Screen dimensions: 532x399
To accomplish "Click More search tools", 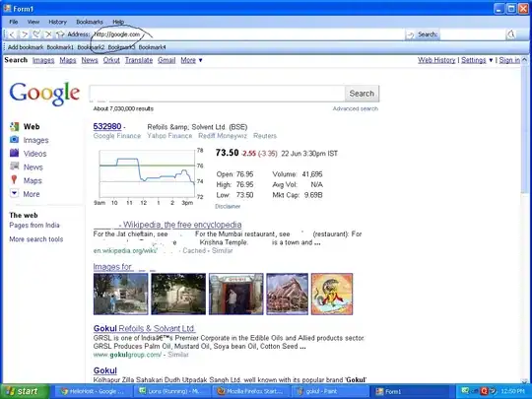I will coord(36,239).
